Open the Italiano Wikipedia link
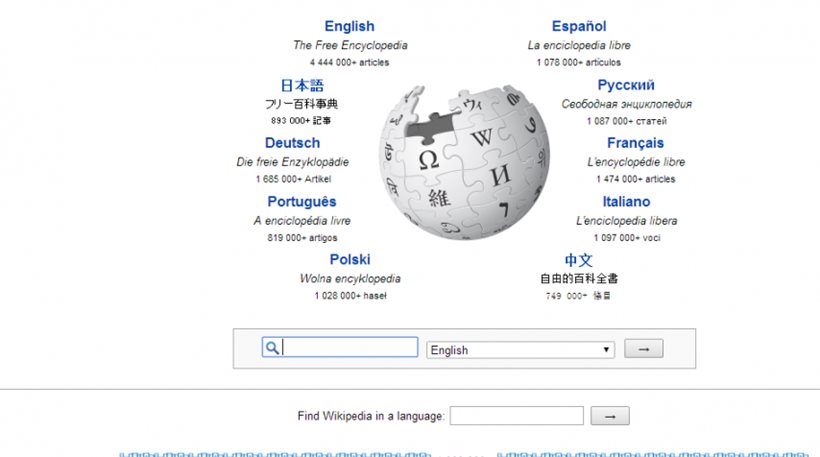Screen dimensions: 820x457 tap(626, 202)
